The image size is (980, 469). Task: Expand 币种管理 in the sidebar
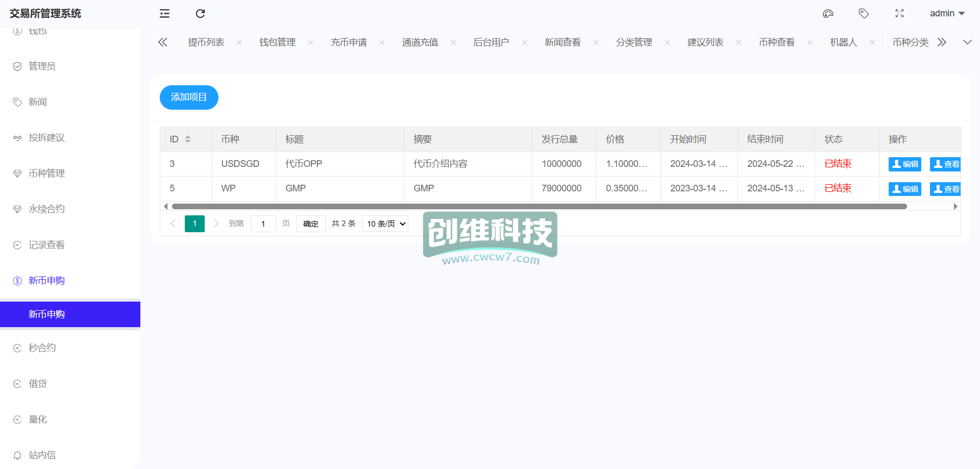(x=46, y=174)
